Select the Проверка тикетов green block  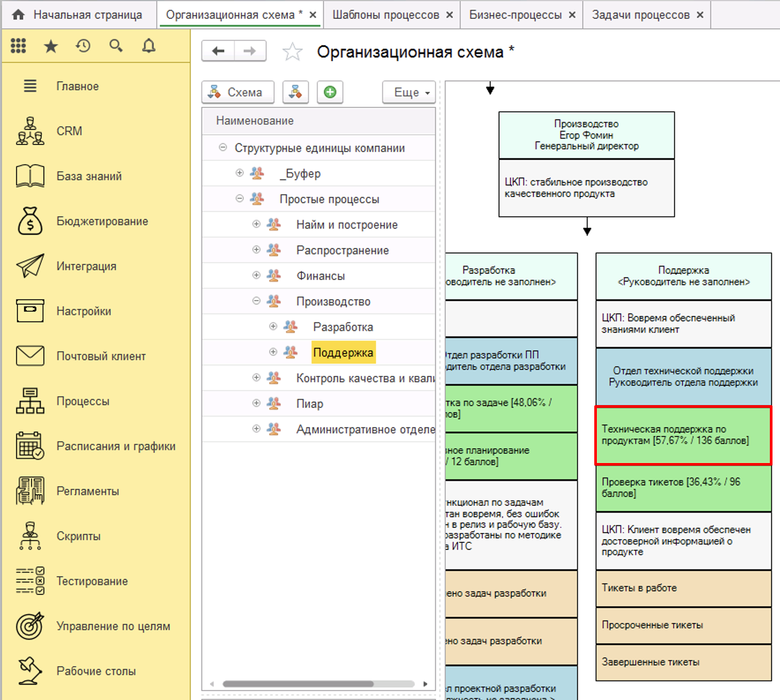tap(683, 488)
